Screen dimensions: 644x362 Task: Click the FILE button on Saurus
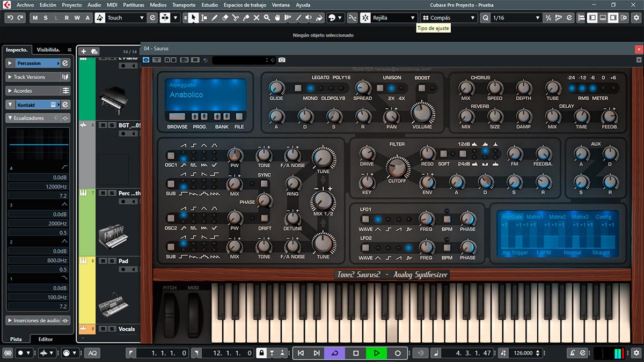coord(239,116)
